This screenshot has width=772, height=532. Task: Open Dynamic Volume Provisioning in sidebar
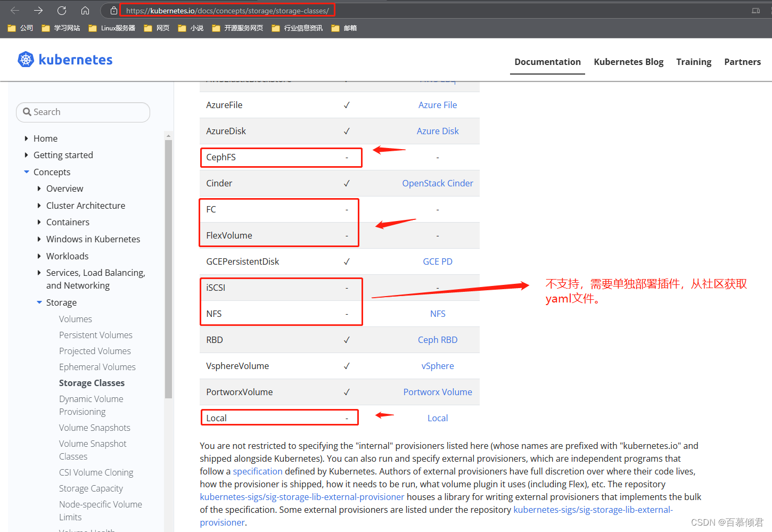point(91,405)
